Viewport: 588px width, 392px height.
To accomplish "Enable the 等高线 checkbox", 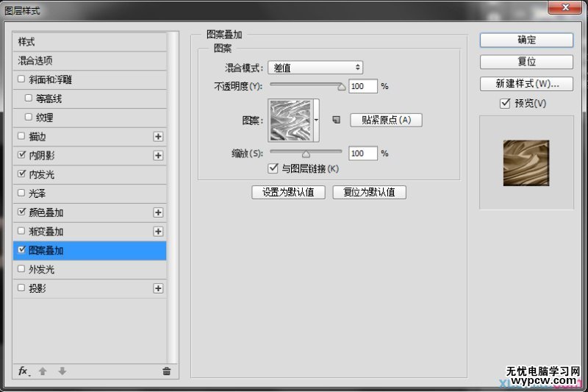I will pos(28,98).
